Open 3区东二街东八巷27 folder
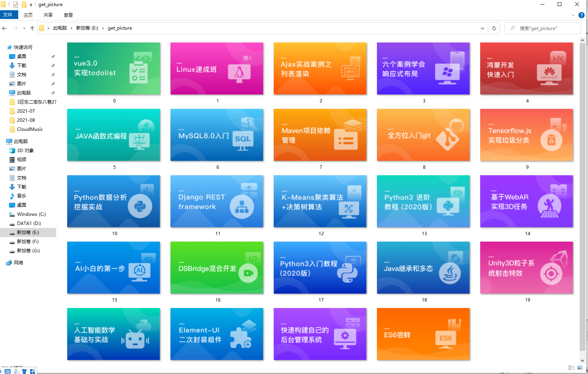588x374 pixels. [33, 102]
